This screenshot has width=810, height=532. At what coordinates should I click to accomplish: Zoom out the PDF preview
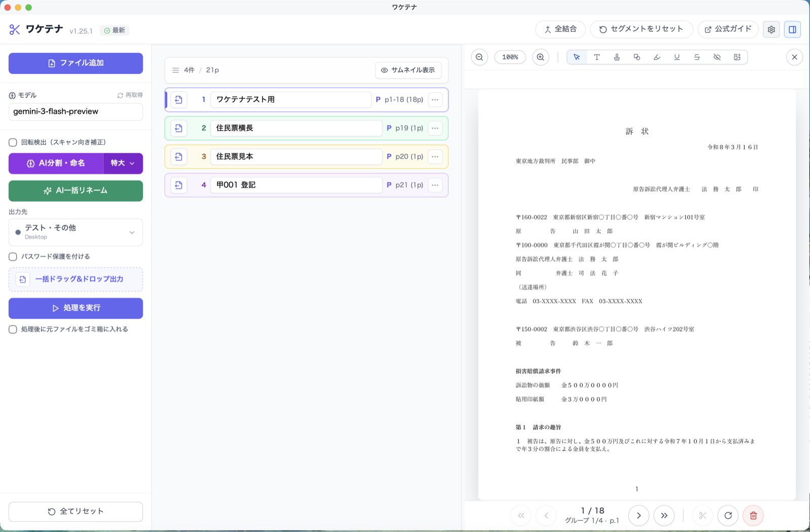[479, 57]
